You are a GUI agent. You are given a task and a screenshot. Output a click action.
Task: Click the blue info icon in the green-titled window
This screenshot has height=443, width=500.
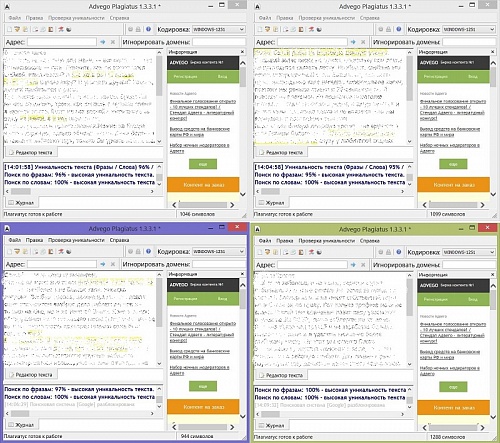pyautogui.click(x=399, y=252)
